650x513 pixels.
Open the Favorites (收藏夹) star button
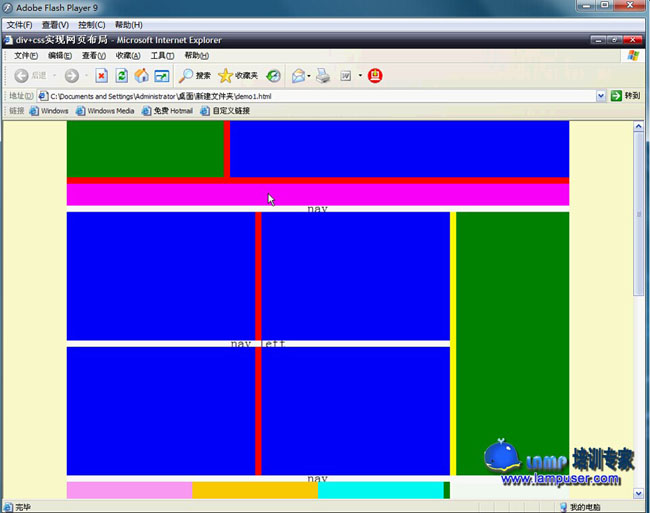tap(238, 76)
